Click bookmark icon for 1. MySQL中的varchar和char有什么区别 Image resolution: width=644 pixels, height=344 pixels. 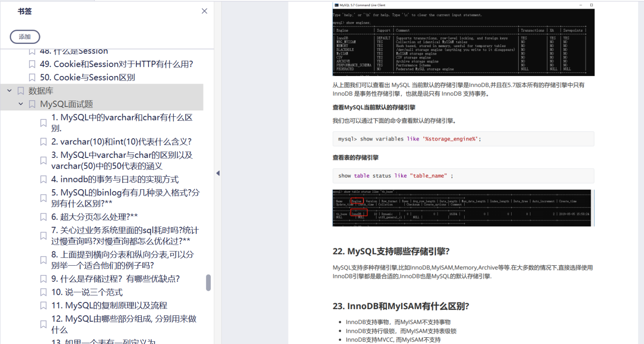pyautogui.click(x=43, y=123)
